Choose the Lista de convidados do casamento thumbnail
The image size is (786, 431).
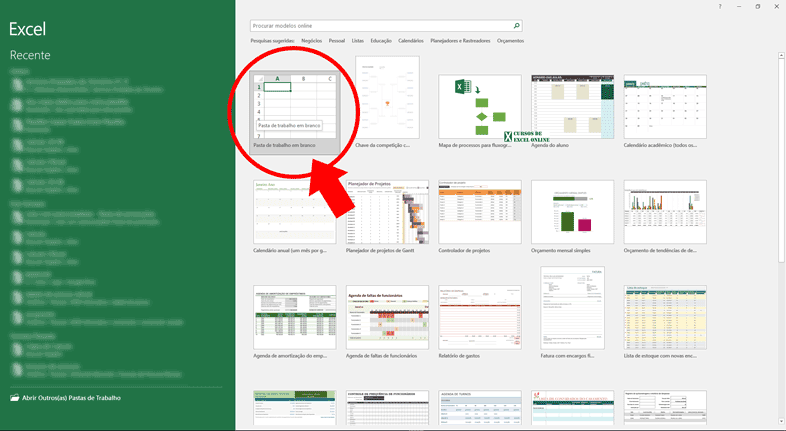click(x=572, y=408)
